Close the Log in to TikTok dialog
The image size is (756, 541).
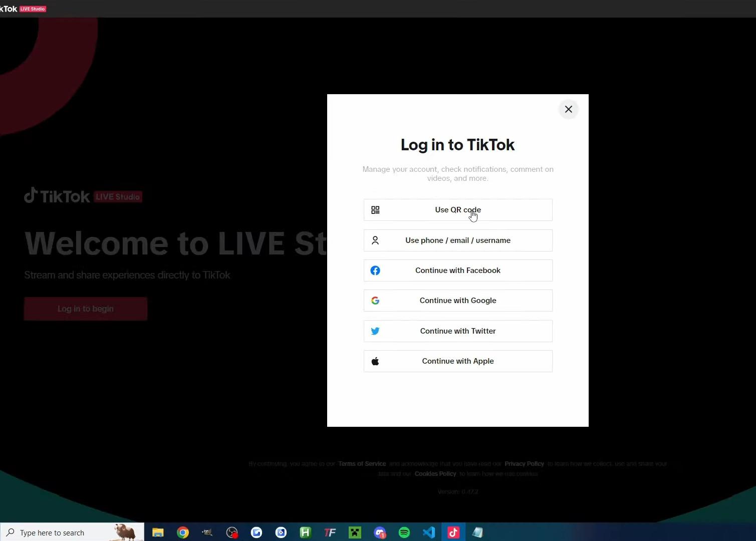point(568,109)
